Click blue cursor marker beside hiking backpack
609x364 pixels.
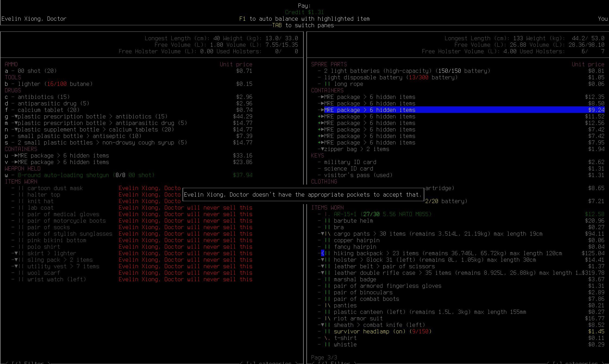(x=322, y=253)
